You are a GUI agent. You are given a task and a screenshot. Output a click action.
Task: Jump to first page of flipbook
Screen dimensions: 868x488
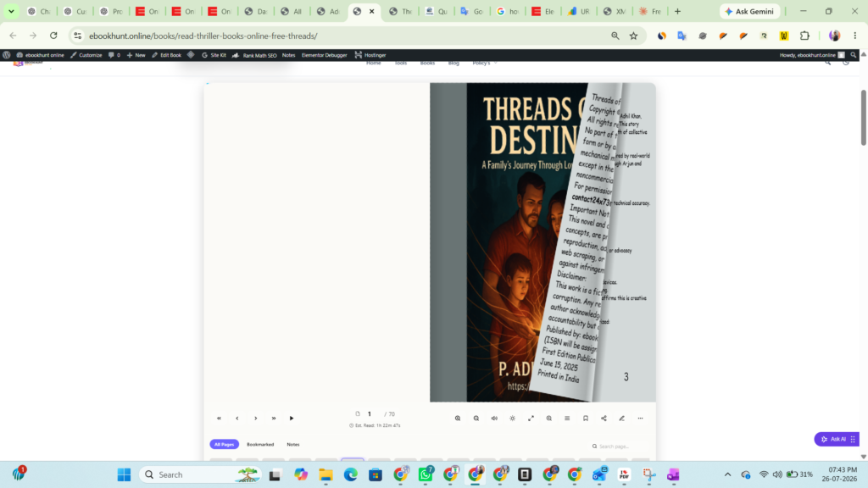[219, 419]
